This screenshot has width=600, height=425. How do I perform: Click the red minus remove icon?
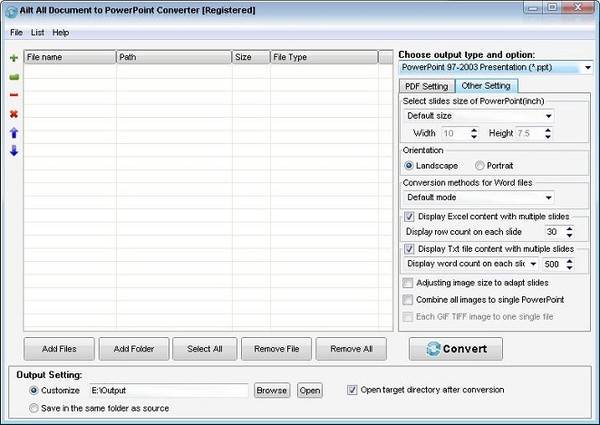[14, 95]
